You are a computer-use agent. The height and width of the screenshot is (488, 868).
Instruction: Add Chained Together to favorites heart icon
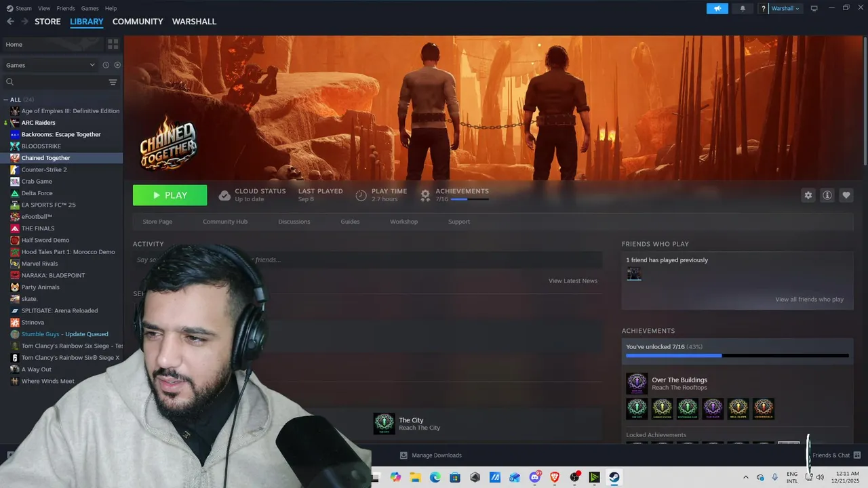846,195
